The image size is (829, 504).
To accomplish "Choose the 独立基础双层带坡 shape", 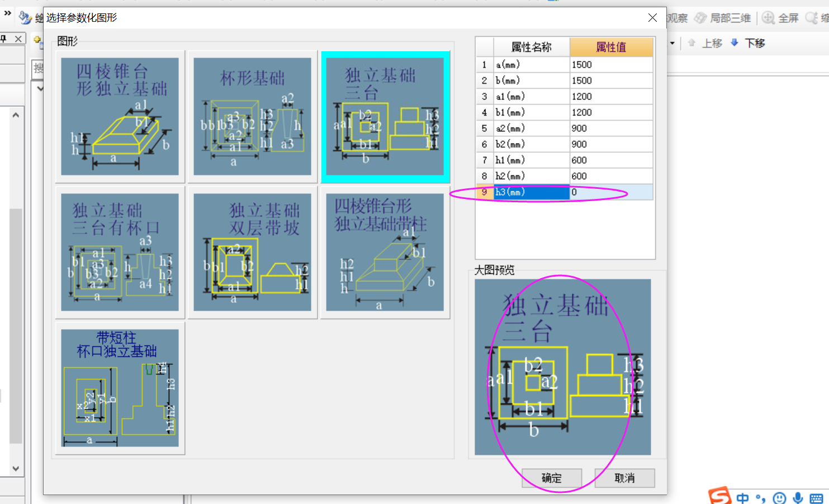I will (x=252, y=252).
